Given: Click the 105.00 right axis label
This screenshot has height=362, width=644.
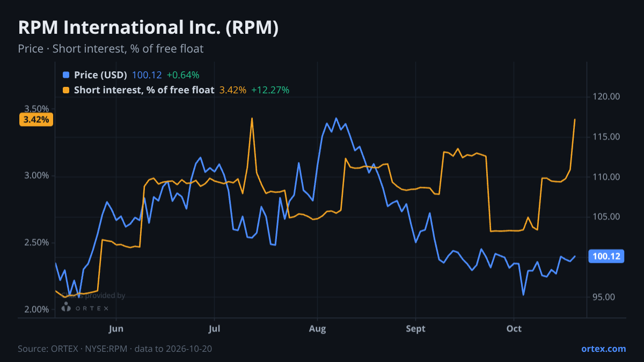Looking at the screenshot, I should 607,217.
